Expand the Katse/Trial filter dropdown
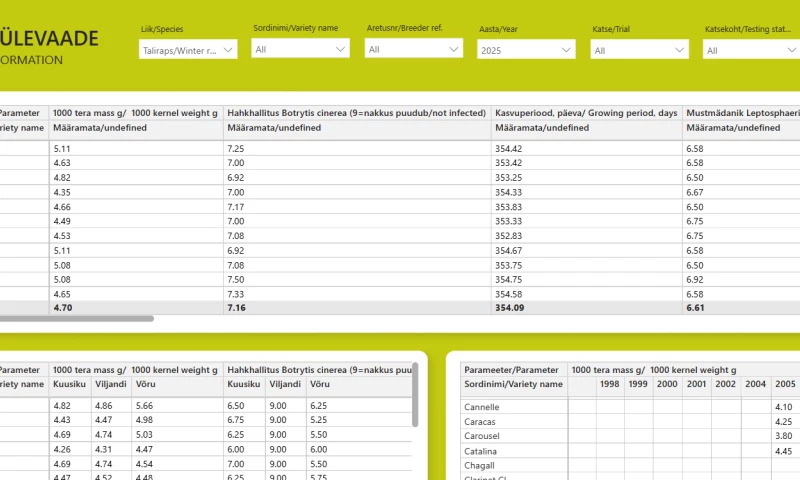800x480 pixels. point(639,50)
